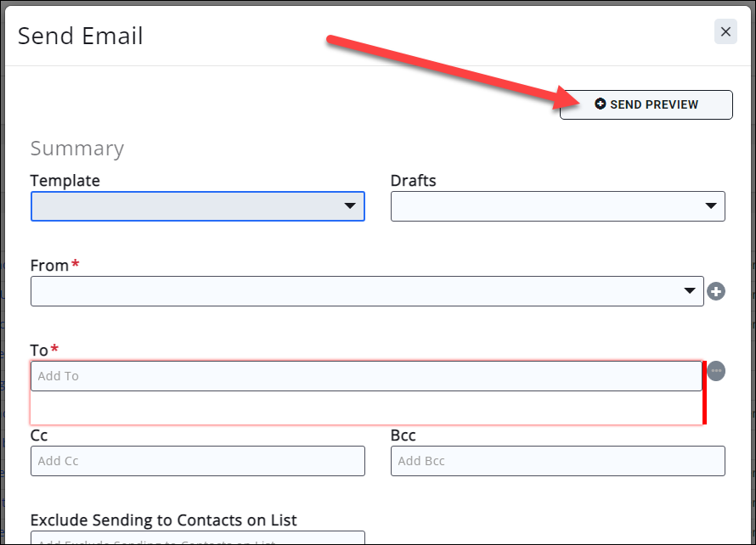Open the Template dropdown
The height and width of the screenshot is (545, 756).
coord(197,206)
